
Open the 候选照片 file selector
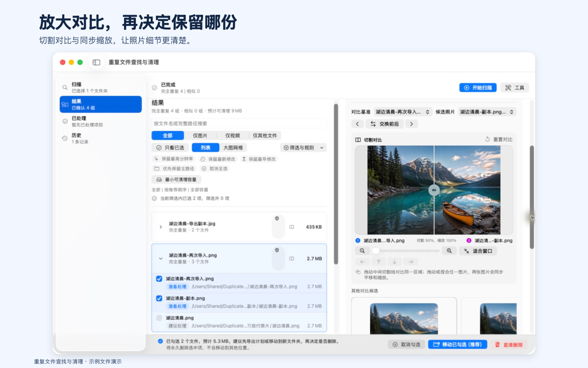click(x=487, y=112)
